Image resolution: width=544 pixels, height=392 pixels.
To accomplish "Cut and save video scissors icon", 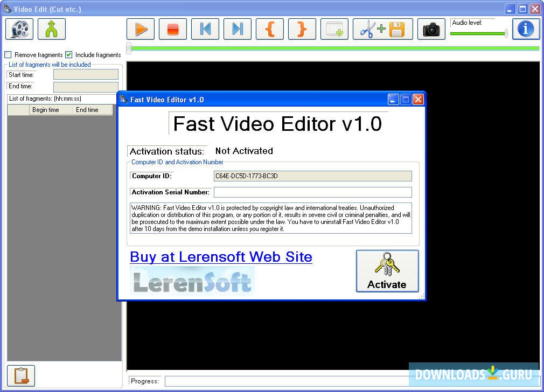I will pyautogui.click(x=382, y=29).
